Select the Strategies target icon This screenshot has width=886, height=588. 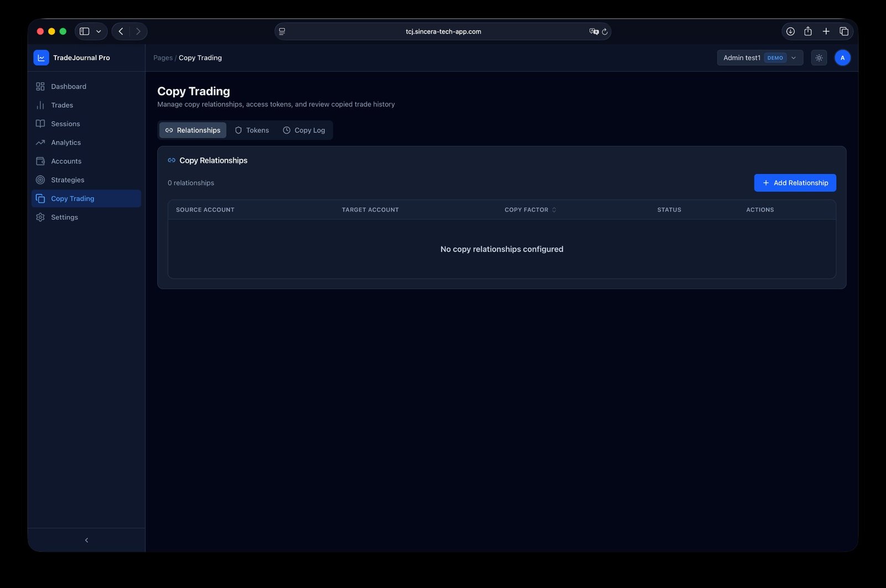point(40,179)
